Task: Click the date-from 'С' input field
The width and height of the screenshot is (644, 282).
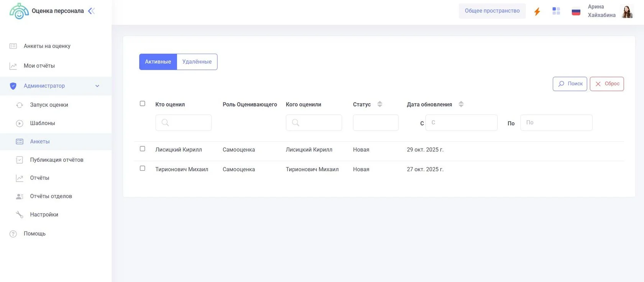Action: (461, 123)
